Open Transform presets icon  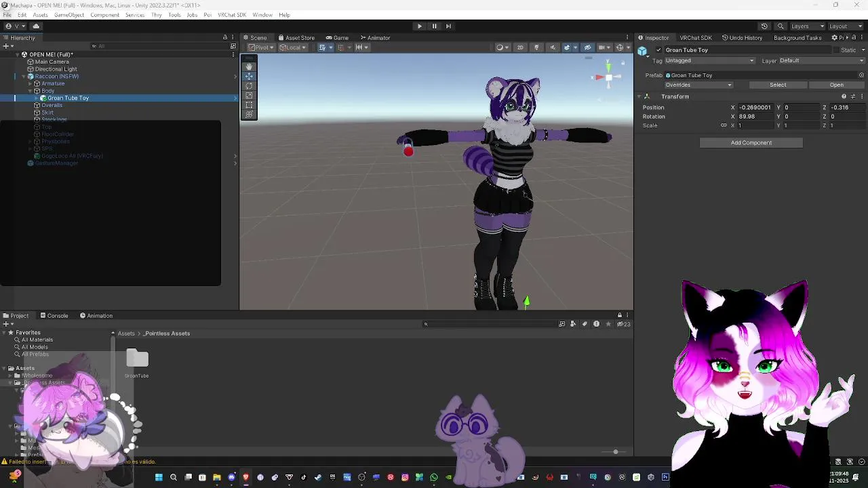853,96
